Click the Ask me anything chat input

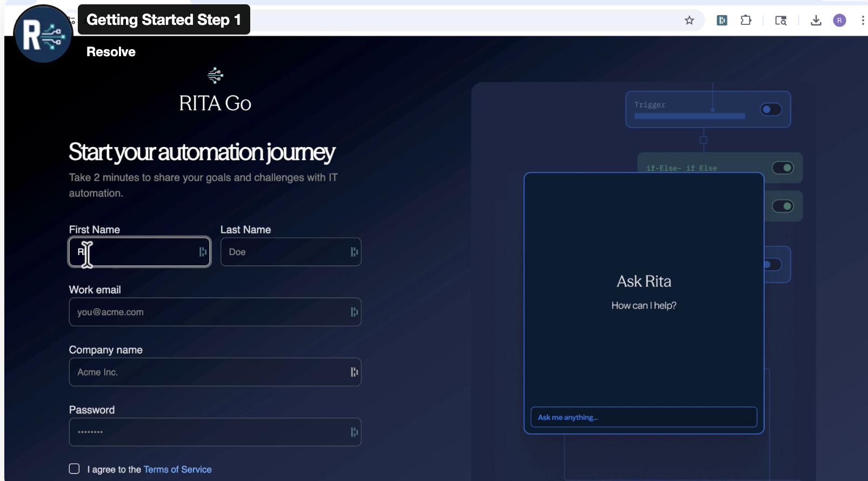643,417
